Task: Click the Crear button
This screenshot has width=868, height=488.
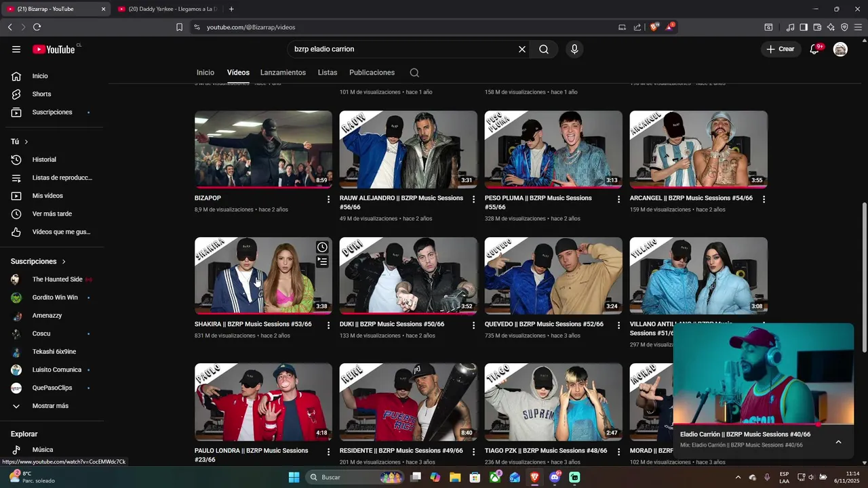Action: [781, 49]
